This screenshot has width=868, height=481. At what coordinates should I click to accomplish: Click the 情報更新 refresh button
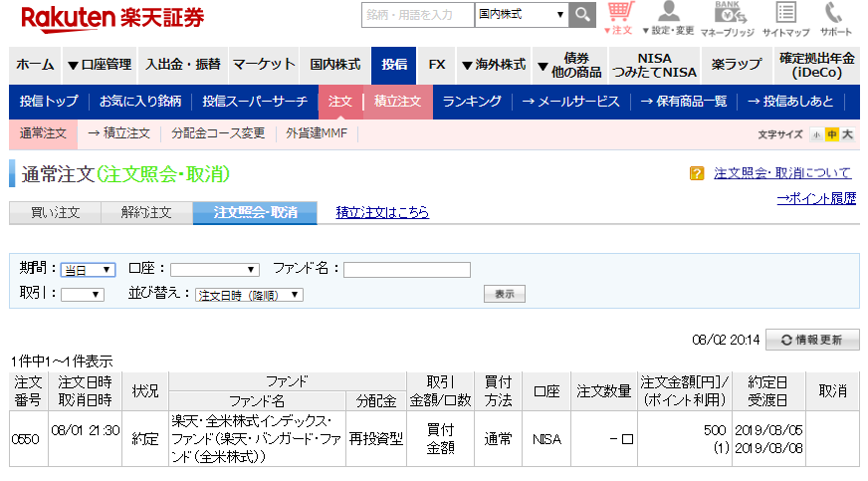point(812,340)
